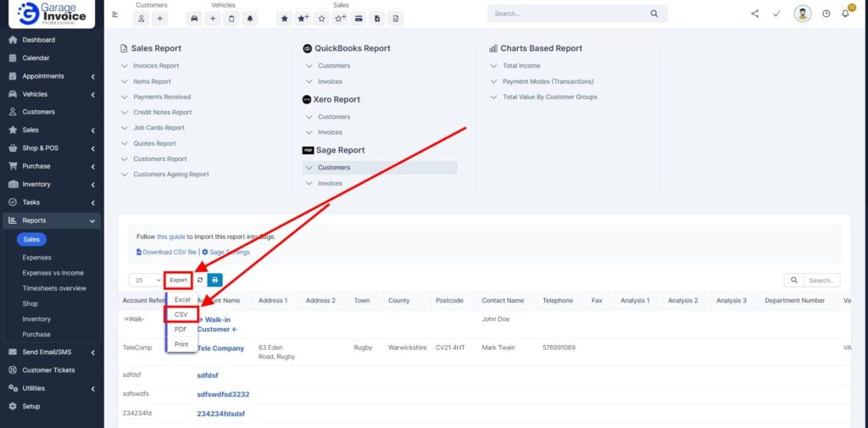
Task: Click the blue print icon button
Action: point(214,281)
